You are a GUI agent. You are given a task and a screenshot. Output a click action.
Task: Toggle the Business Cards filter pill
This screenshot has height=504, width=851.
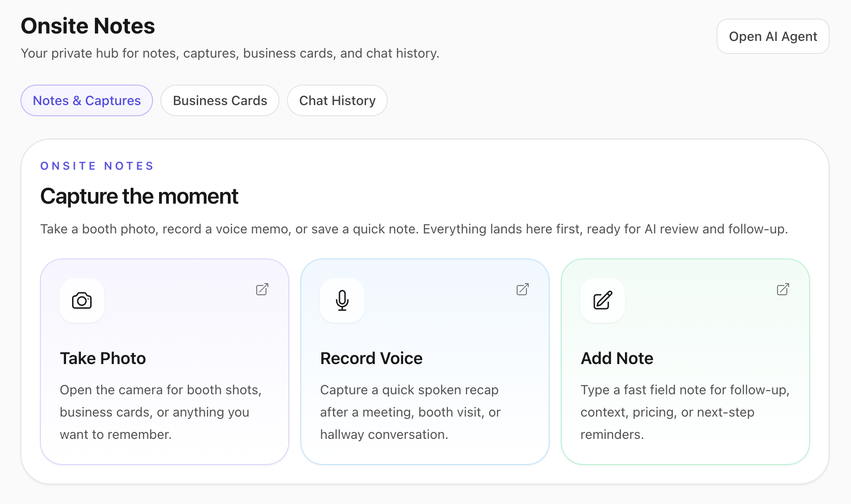(x=219, y=100)
